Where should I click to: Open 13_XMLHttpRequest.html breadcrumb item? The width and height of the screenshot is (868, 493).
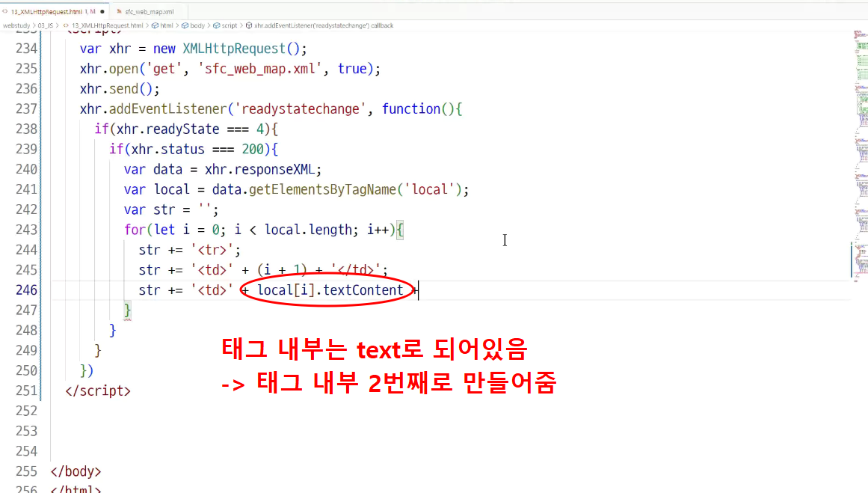(108, 25)
